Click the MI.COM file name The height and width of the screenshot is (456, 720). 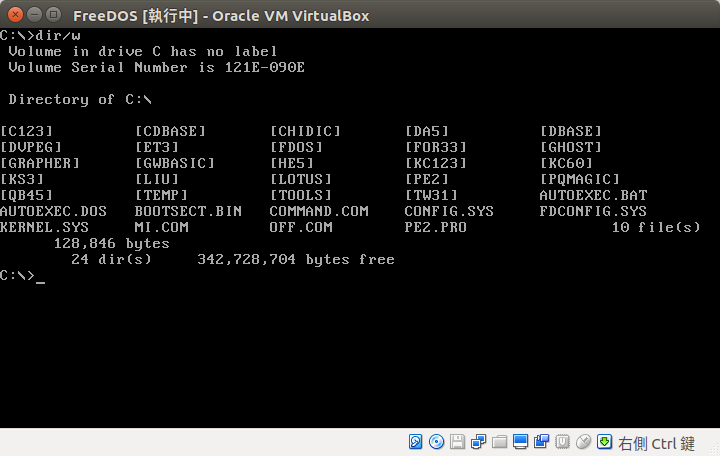point(161,227)
